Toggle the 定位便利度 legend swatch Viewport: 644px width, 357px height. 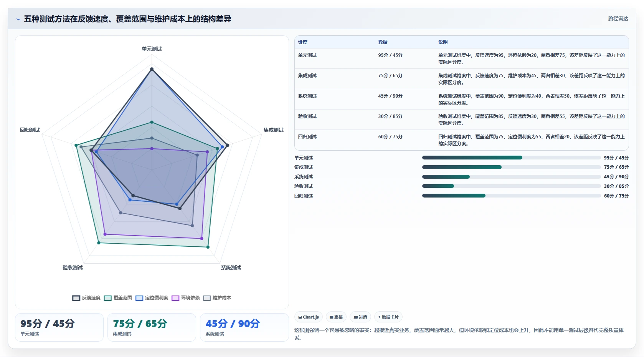tap(139, 298)
